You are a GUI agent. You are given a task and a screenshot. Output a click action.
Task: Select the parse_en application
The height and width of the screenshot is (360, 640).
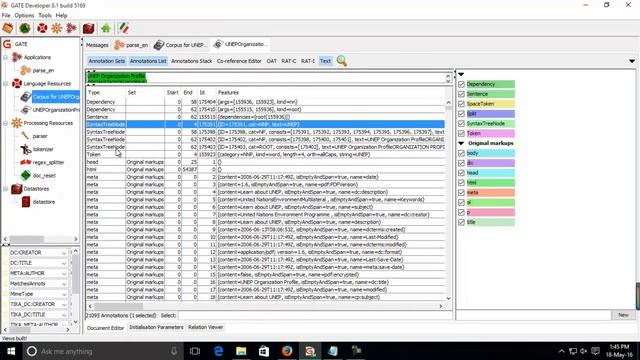(43, 70)
